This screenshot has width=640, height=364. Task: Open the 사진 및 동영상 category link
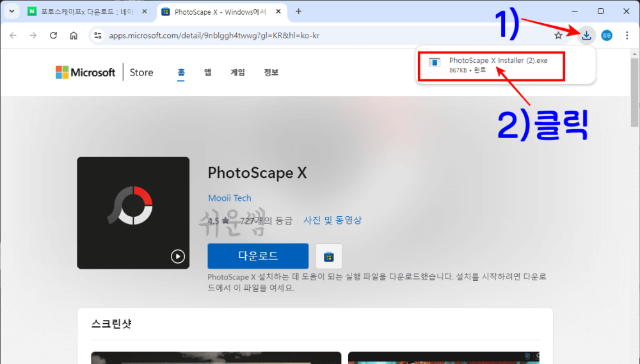[332, 220]
